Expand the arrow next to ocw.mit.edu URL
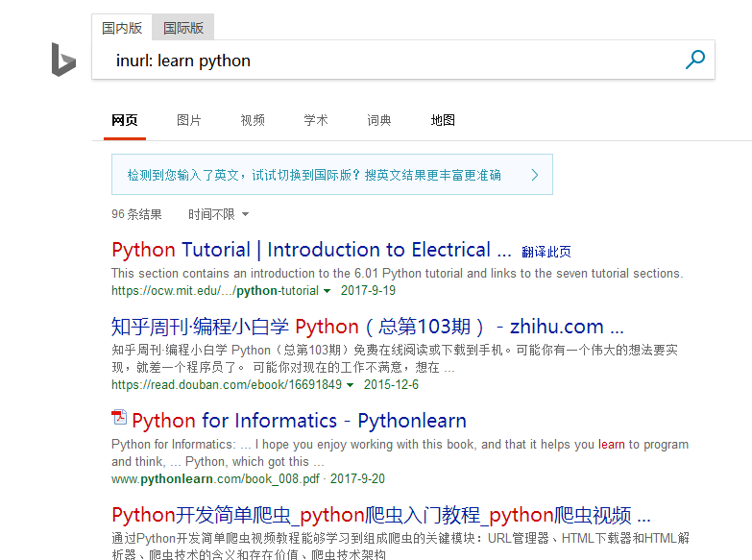The width and height of the screenshot is (752, 560). pos(327,291)
